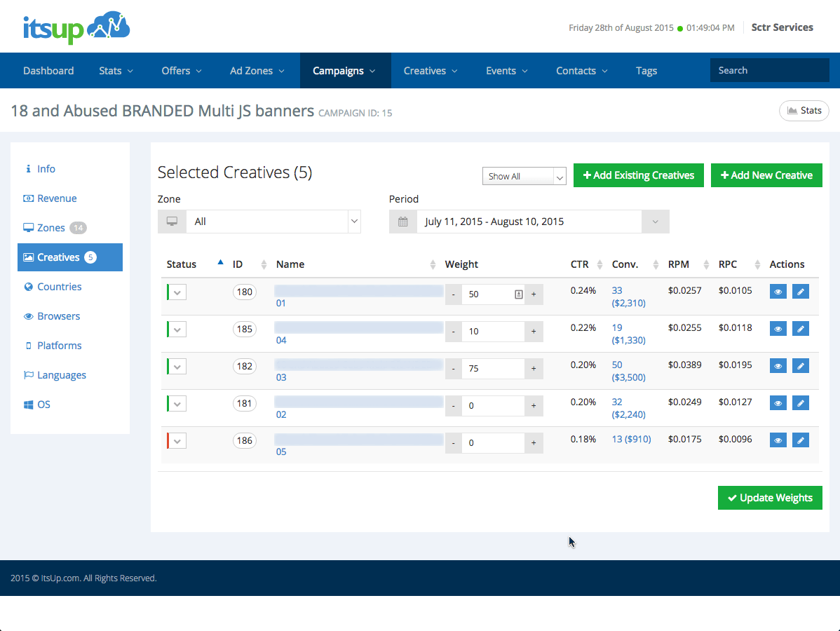Open status dropdown for creative 185

pyautogui.click(x=177, y=330)
